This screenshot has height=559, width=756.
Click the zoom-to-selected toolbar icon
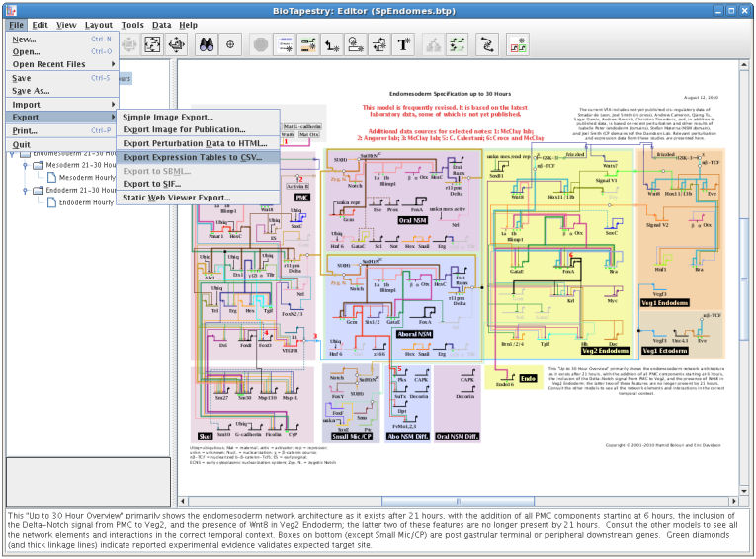click(177, 43)
